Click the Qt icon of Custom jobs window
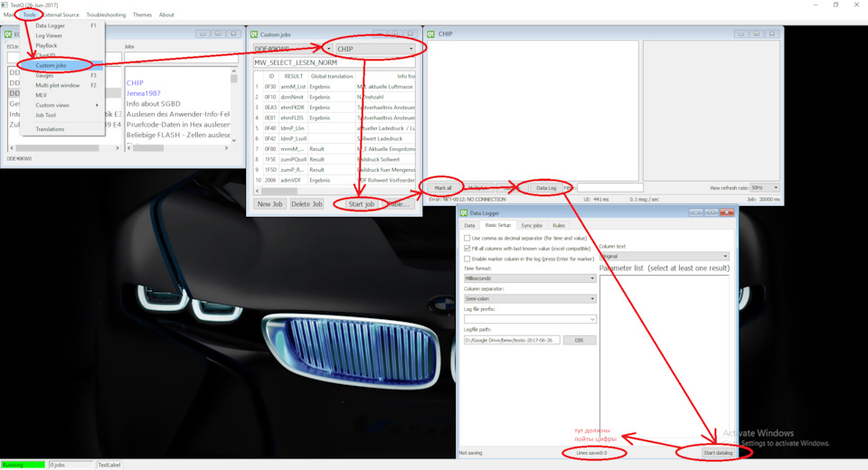Viewport: 868px width, 470px height. [254, 34]
